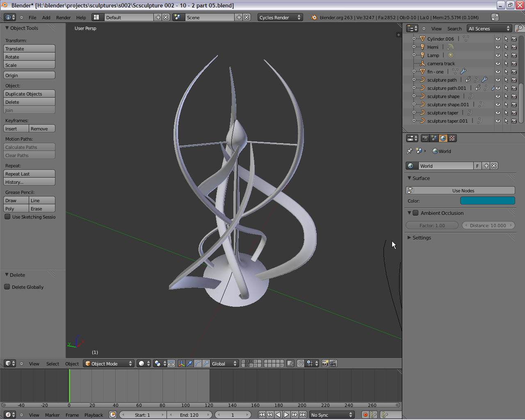Open the Render properties tab (camera icon)
Screen dimensions: 525x420
425,138
